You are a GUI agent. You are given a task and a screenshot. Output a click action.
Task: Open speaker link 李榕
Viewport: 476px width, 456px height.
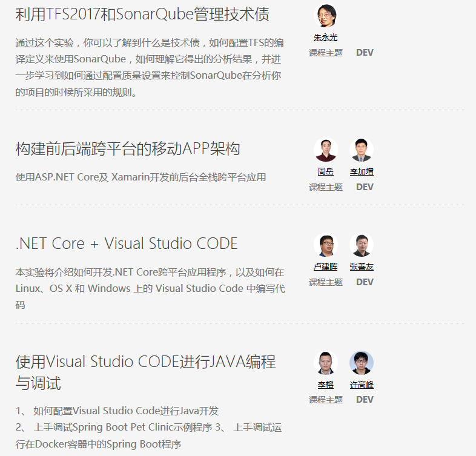pos(325,385)
